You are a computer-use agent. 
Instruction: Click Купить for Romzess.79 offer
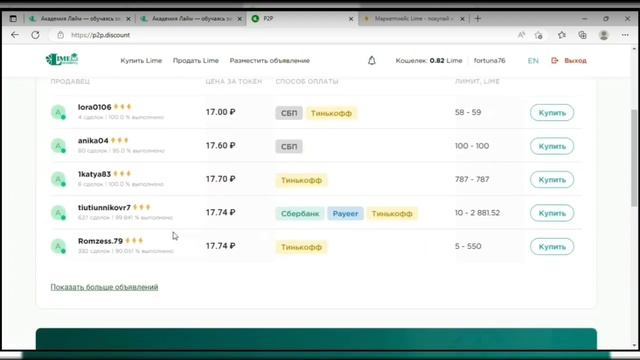pyautogui.click(x=552, y=247)
